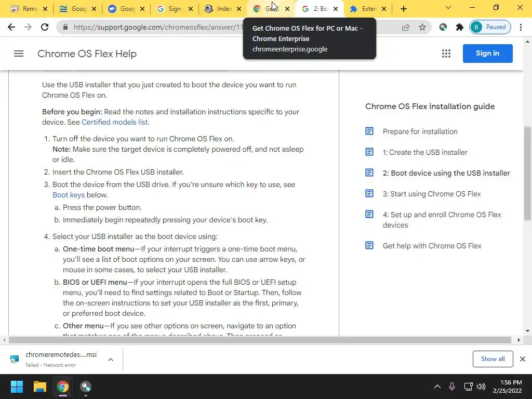The height and width of the screenshot is (399, 532).
Task: Open '3: Start using Chrome OS Flex'
Action: [x=432, y=194]
